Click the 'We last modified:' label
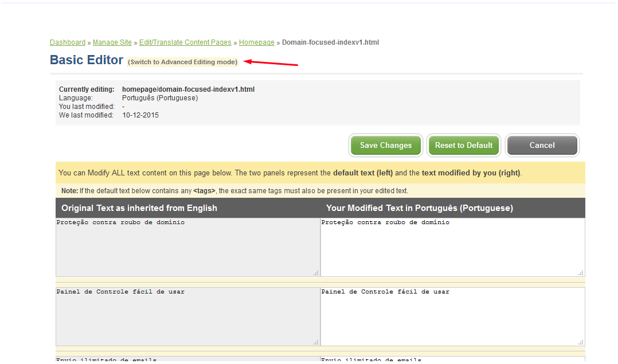The width and height of the screenshot is (618, 364). tap(86, 115)
